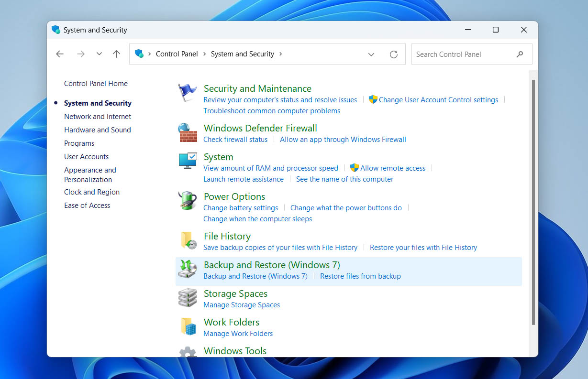This screenshot has height=379, width=588.
Task: Open the Power Options battery icon
Action: pyautogui.click(x=187, y=201)
